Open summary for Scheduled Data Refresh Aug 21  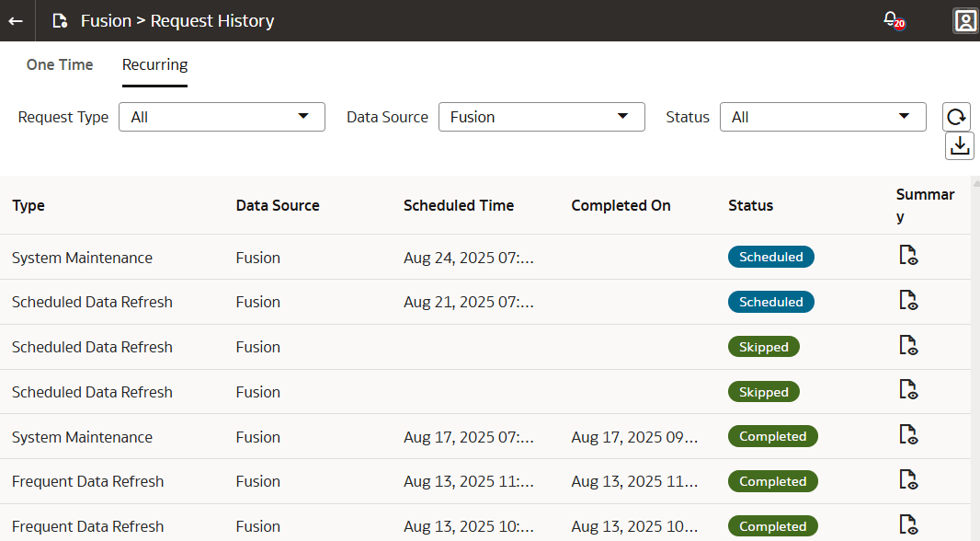[x=907, y=301]
